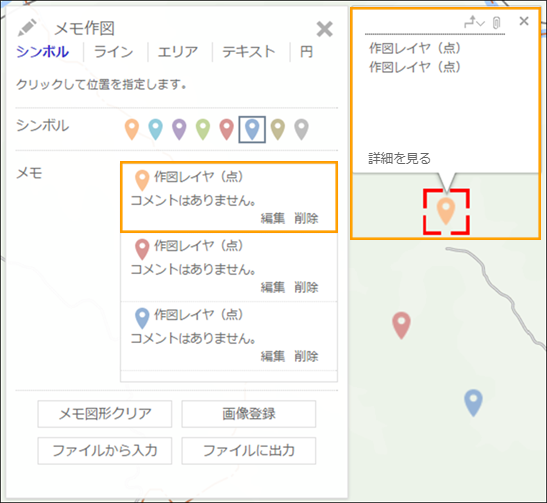Open the 円 tab
Viewport: 547px width, 503px height.
click(x=306, y=52)
